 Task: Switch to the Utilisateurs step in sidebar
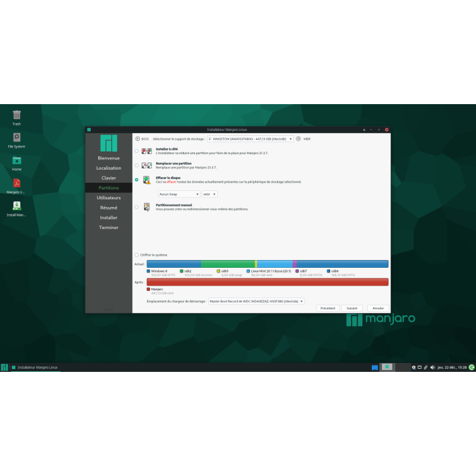tap(108, 198)
